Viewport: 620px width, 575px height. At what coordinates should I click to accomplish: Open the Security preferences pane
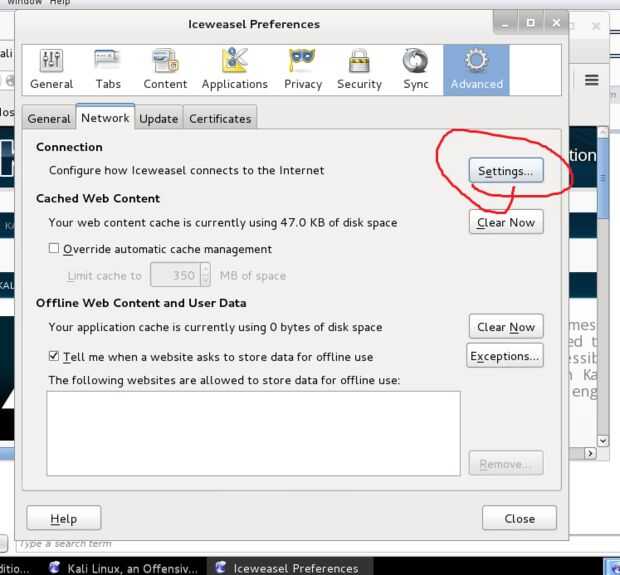(359, 70)
